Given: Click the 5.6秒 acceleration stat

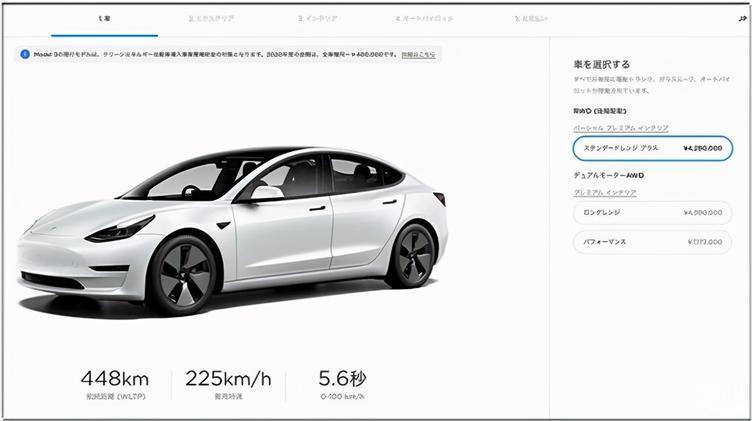Looking at the screenshot, I should tap(342, 385).
